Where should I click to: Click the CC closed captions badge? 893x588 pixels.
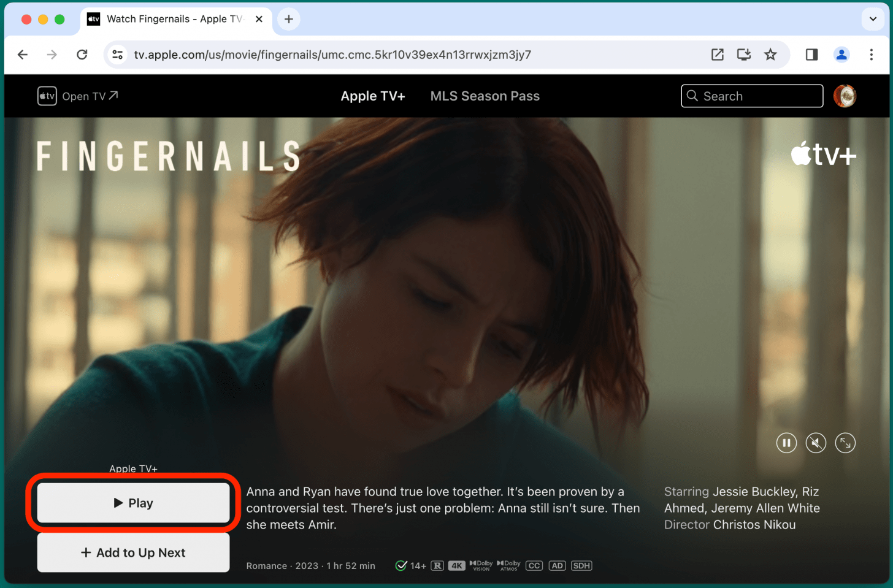coord(534,566)
